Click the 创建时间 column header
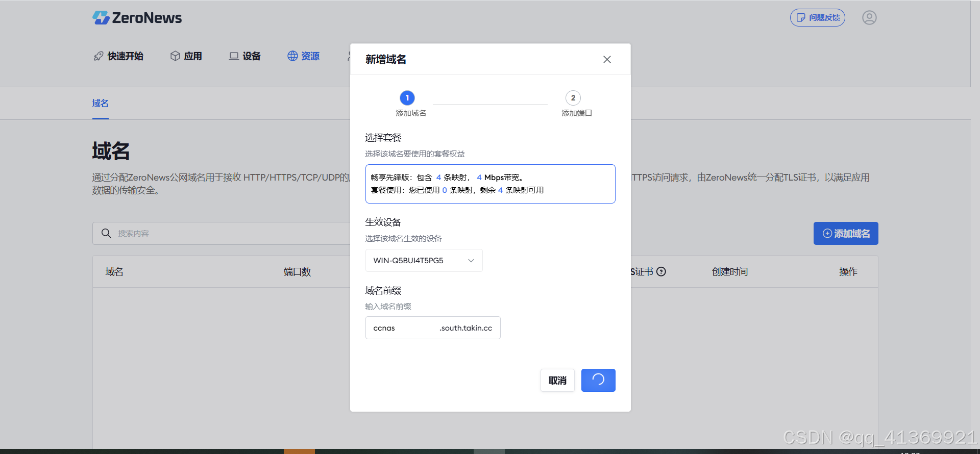980x454 pixels. point(730,272)
